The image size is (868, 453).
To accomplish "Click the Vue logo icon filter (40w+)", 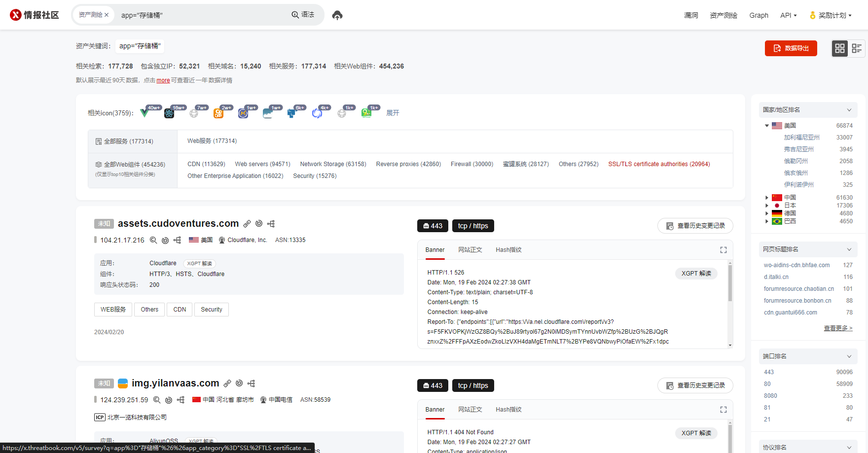I will pos(145,113).
